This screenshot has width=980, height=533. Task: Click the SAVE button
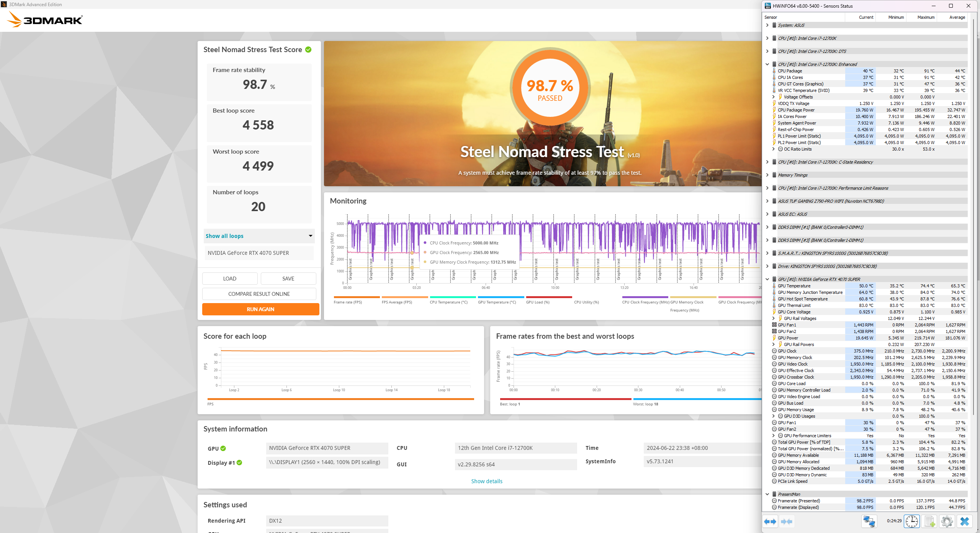point(288,279)
